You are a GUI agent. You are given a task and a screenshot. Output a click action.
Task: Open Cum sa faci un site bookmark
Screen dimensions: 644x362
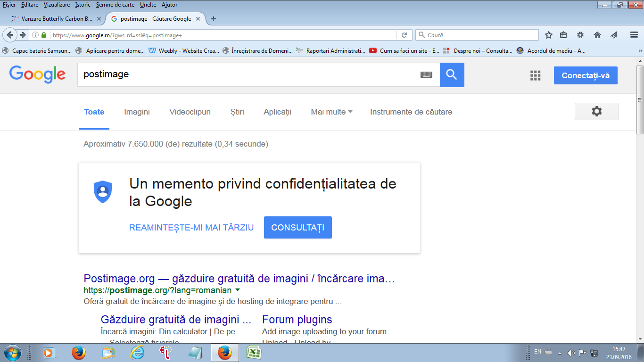click(x=405, y=50)
